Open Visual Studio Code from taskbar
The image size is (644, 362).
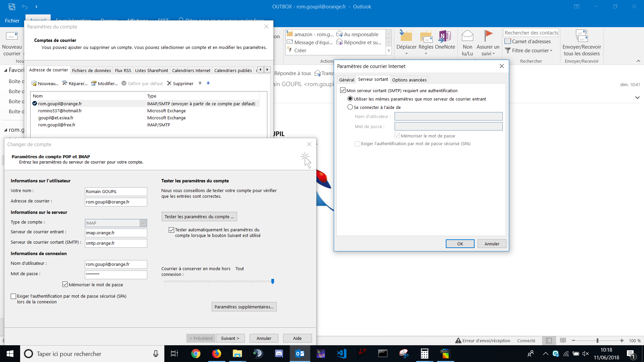341,354
